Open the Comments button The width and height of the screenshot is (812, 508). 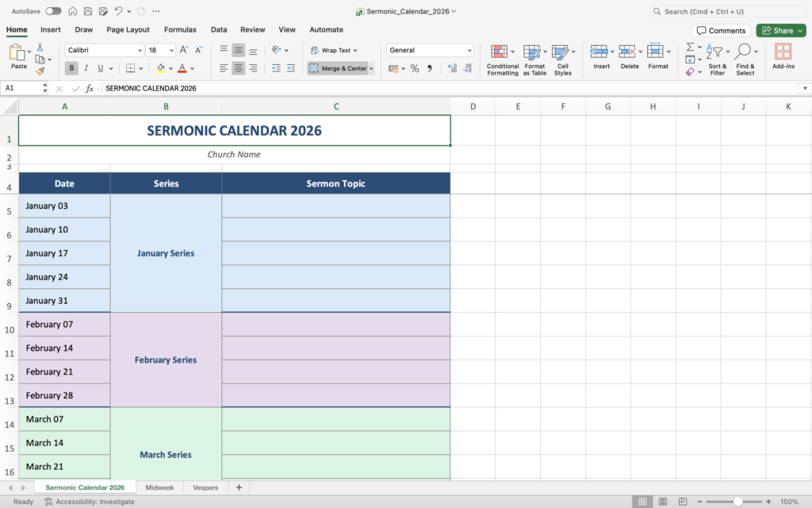(721, 30)
